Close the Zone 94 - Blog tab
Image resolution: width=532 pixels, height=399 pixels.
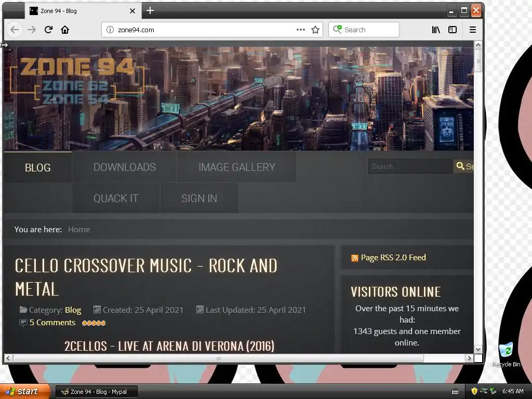click(132, 11)
